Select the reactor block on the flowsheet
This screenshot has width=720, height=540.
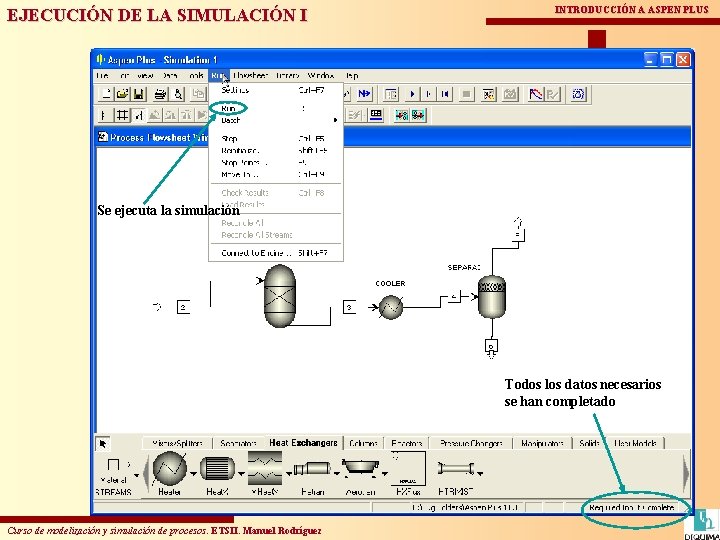pos(280,296)
